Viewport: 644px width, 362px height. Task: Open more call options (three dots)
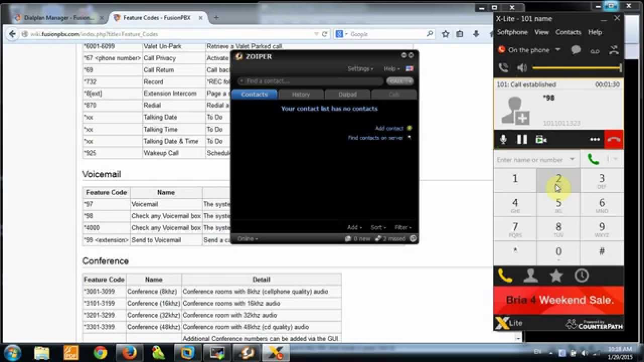[595, 139]
